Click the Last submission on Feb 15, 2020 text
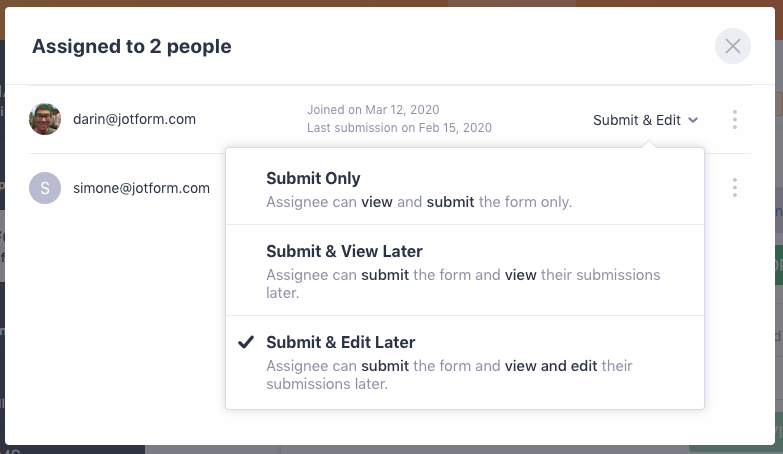 [x=399, y=128]
